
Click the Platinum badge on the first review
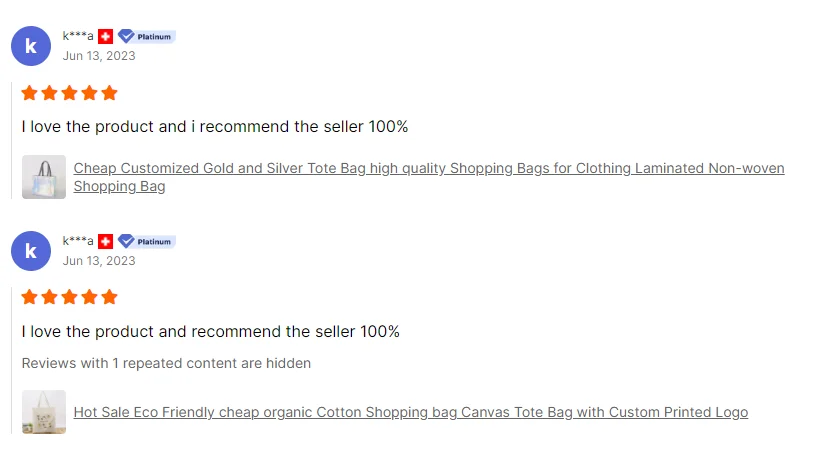click(146, 36)
